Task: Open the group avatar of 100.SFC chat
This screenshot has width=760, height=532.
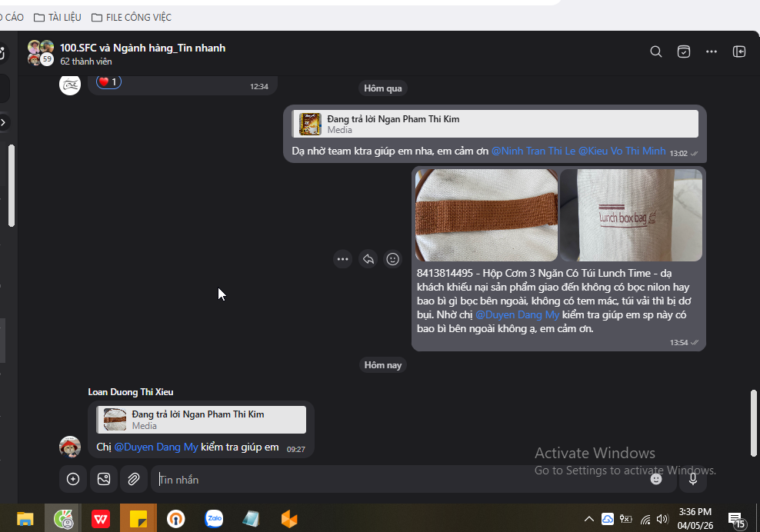Action: click(40, 53)
